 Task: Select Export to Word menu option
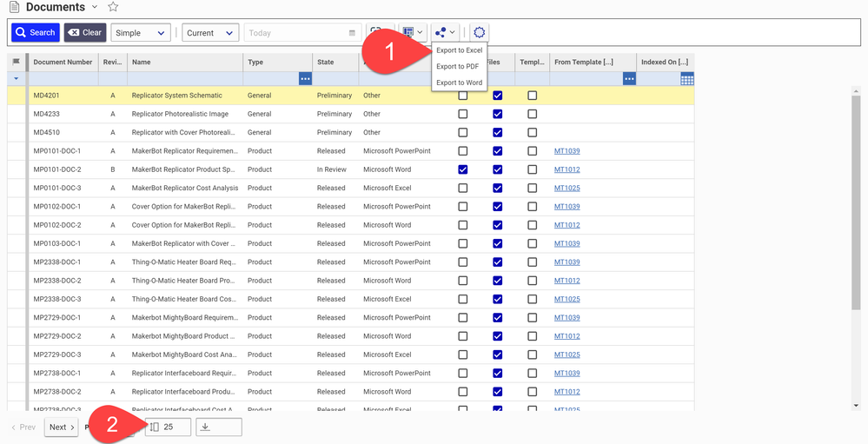point(459,83)
